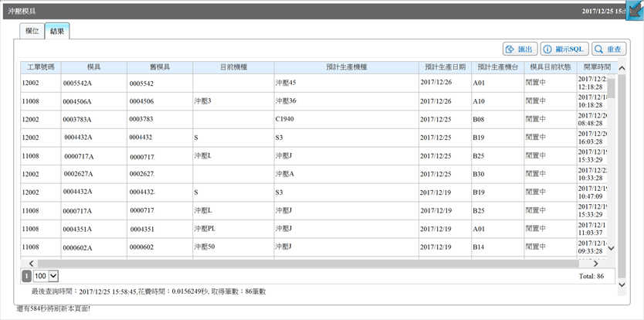Click the 匯出 export button
644x320 pixels.
pos(520,49)
